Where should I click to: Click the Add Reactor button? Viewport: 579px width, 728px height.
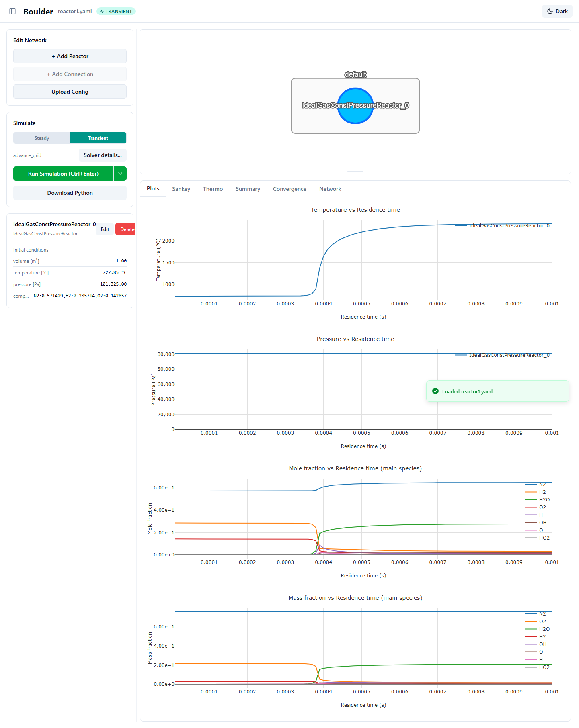[x=70, y=56]
